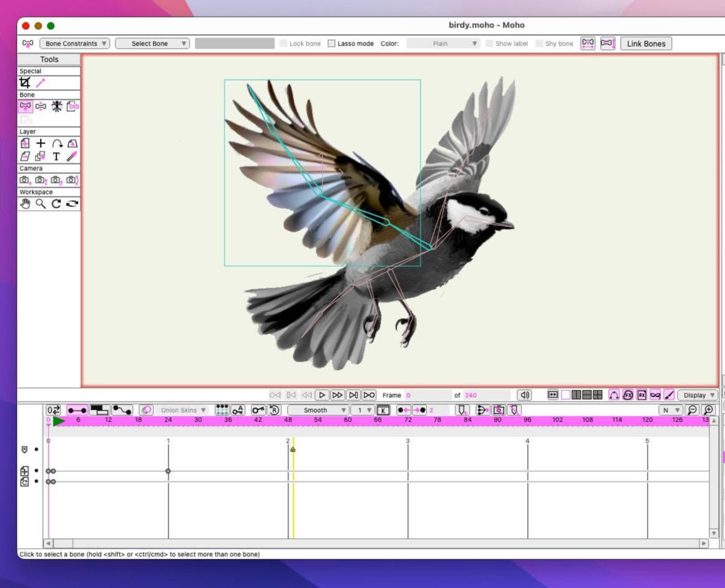Viewport: 725px width, 588px height.
Task: Select the four-pane view layout
Action: (597, 395)
